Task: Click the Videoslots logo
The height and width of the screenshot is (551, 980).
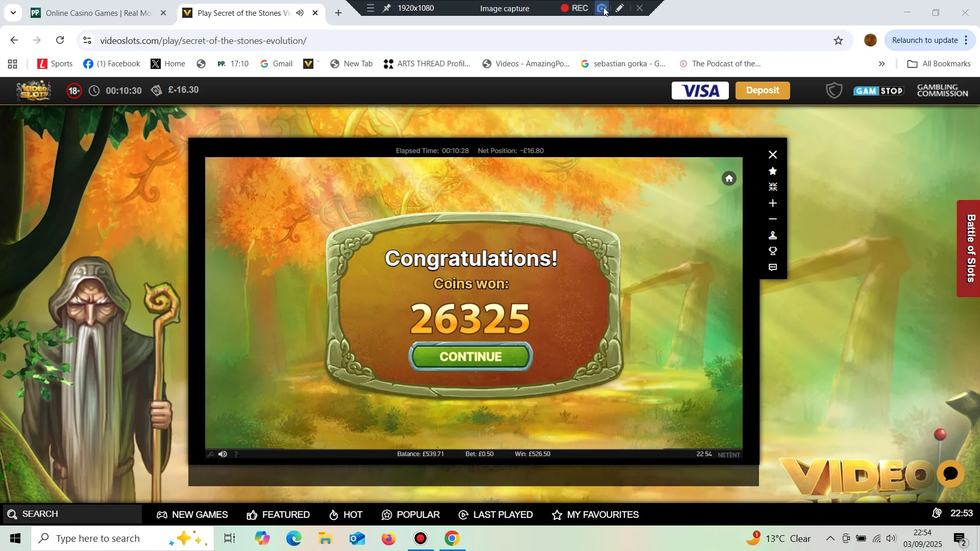Action: pyautogui.click(x=34, y=91)
